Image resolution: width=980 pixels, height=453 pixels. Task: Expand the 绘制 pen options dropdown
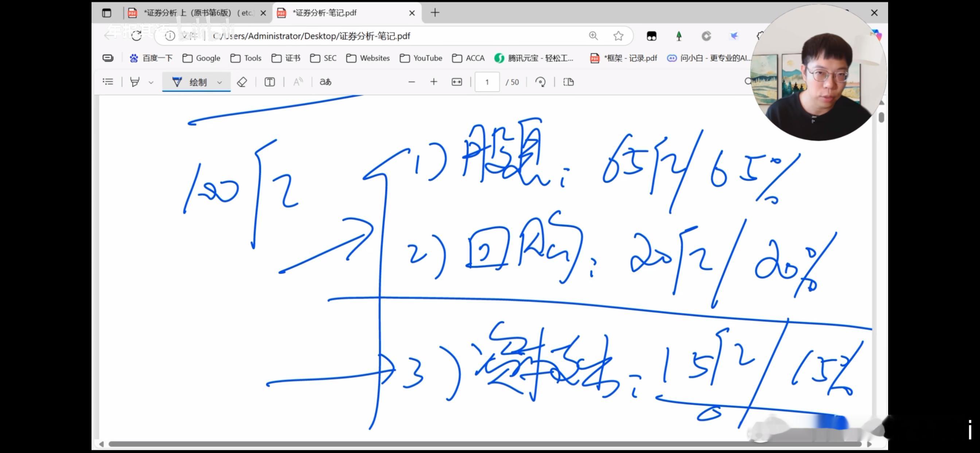(219, 82)
